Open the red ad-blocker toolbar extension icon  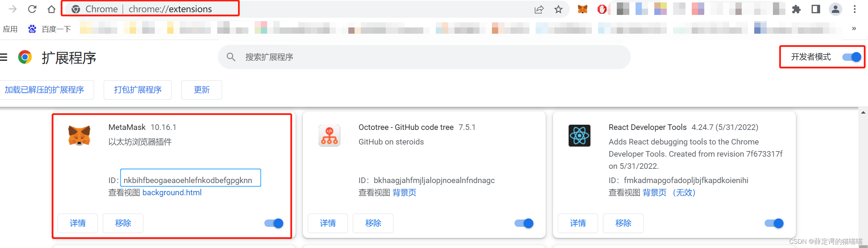pyautogui.click(x=602, y=9)
